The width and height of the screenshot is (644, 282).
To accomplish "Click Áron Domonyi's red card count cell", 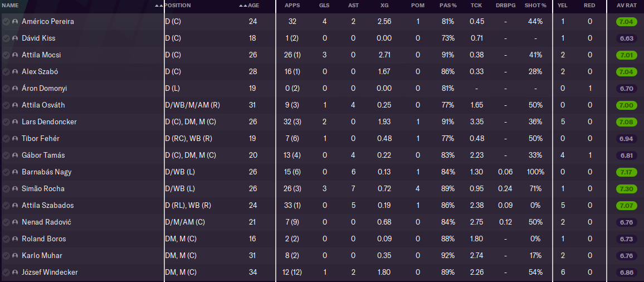I will tap(590, 89).
